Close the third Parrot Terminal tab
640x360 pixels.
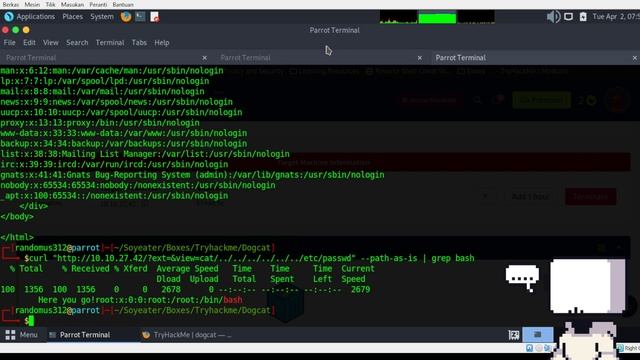(635, 58)
